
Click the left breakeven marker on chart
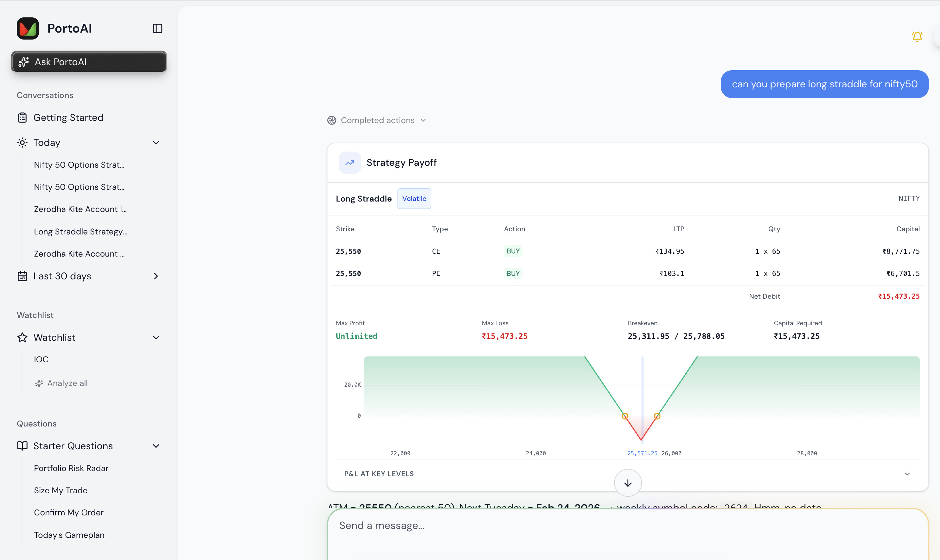click(625, 416)
